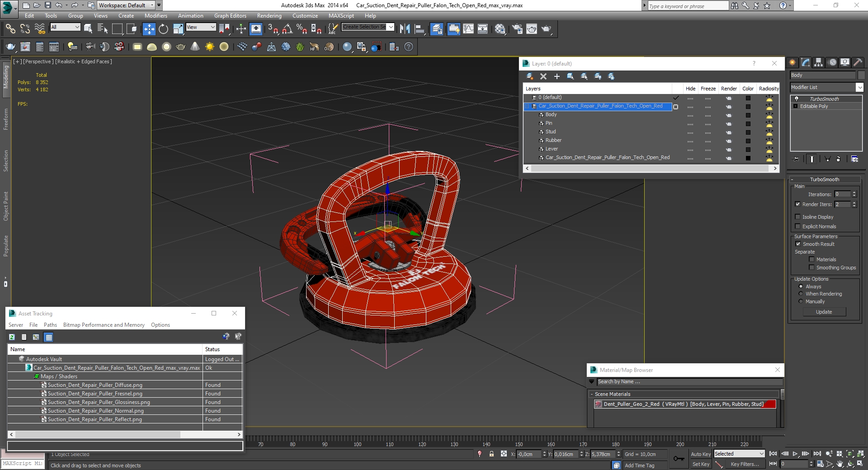
Task: Click the Body object color swatch
Action: tap(861, 75)
